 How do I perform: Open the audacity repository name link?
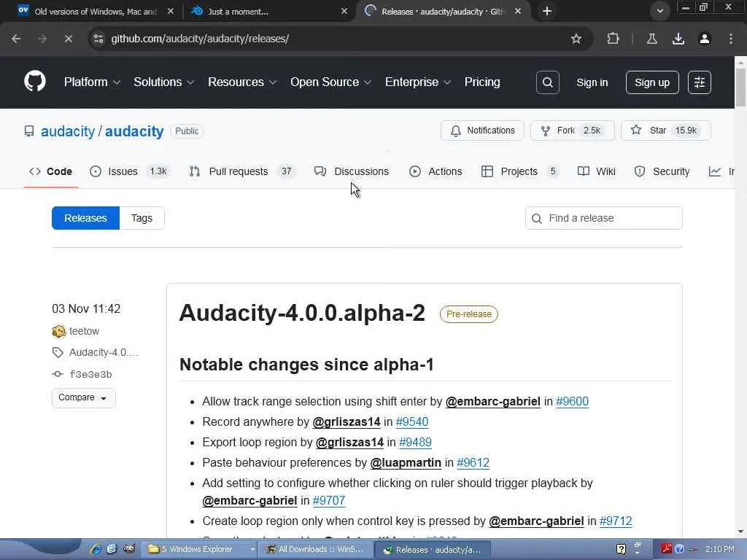134,131
